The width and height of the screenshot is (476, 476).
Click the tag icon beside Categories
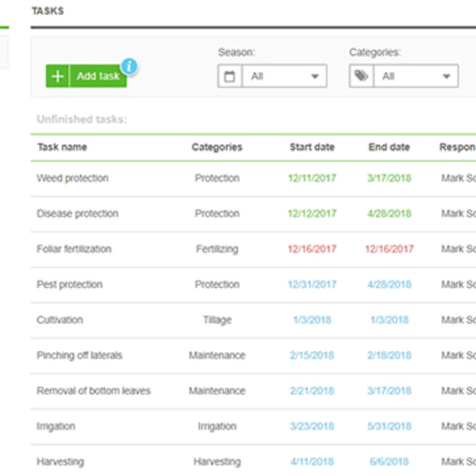tap(361, 76)
